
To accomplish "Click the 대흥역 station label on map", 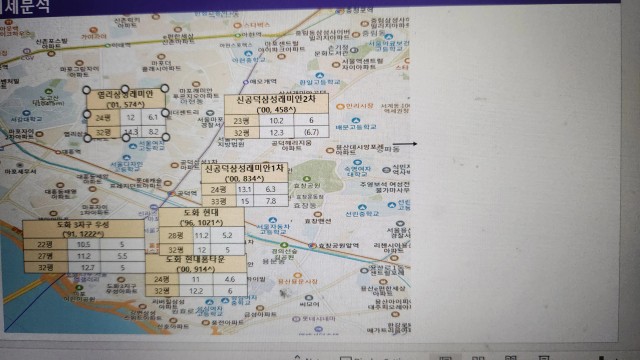I will [71, 151].
